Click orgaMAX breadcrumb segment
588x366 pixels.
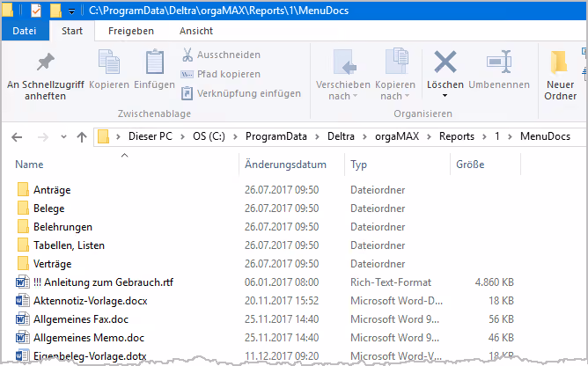click(x=397, y=136)
